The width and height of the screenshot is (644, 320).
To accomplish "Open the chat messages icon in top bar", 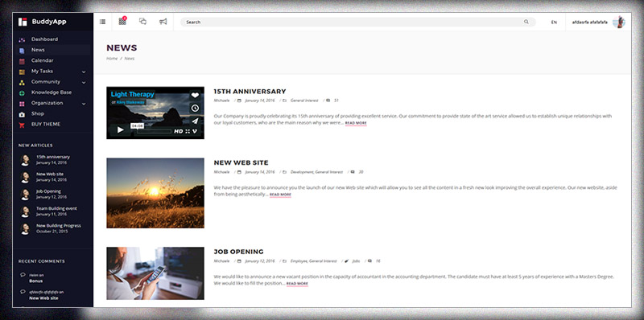I will click(x=143, y=22).
